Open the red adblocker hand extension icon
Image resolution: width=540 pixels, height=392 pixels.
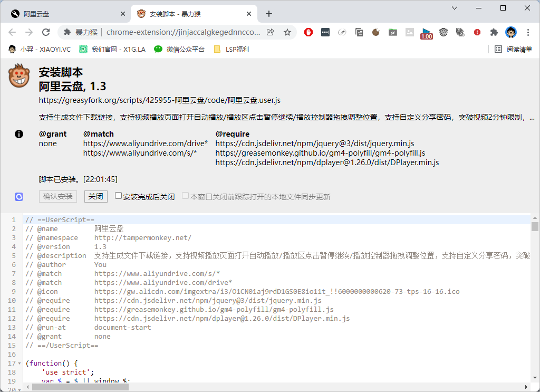[x=308, y=32]
